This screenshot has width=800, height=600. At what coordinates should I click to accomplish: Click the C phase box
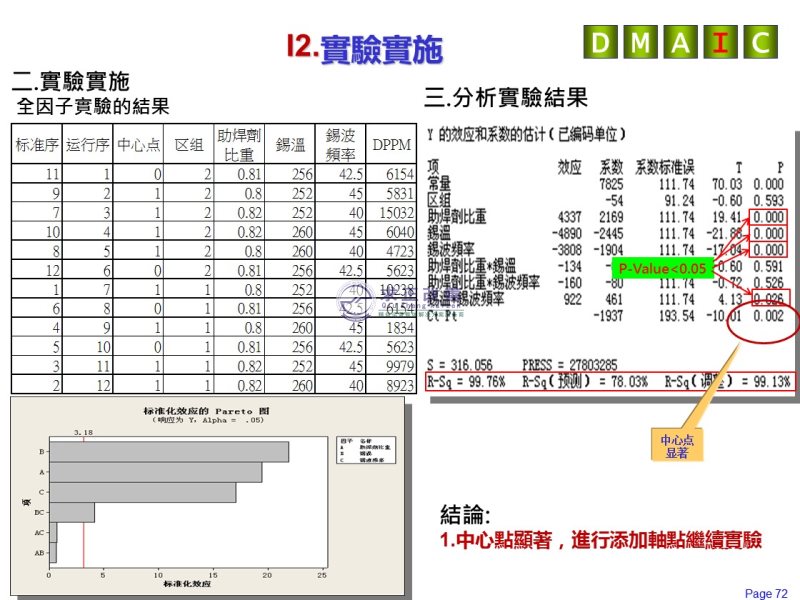760,43
